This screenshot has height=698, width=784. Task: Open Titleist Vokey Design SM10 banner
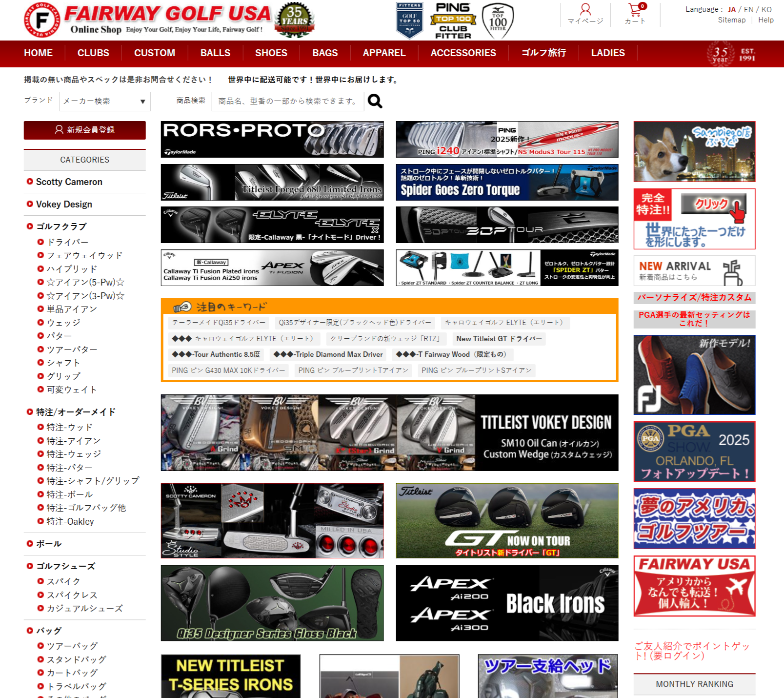click(390, 433)
